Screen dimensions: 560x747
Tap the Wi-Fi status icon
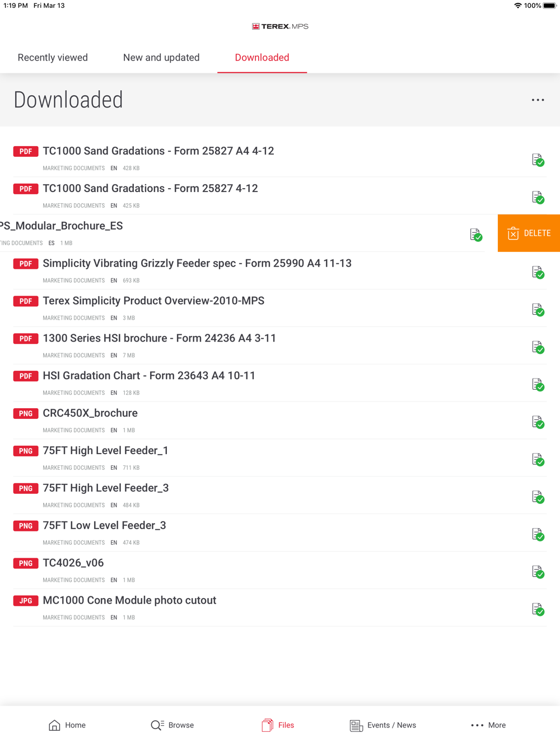(517, 6)
